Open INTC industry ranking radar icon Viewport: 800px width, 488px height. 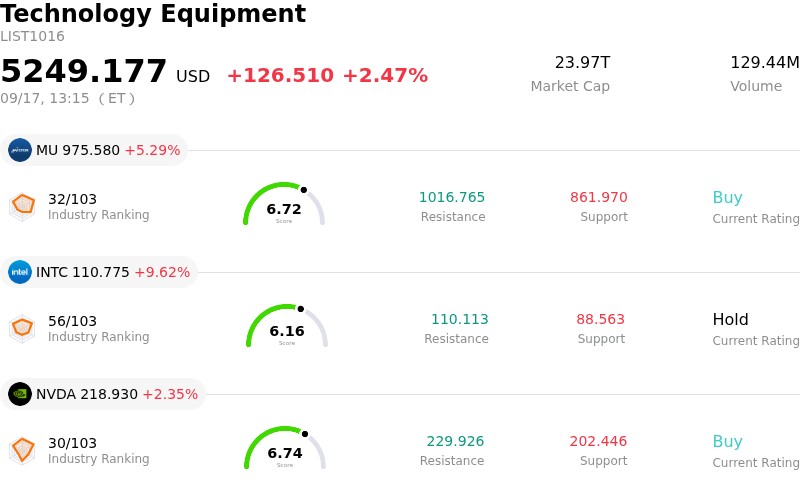(x=23, y=328)
